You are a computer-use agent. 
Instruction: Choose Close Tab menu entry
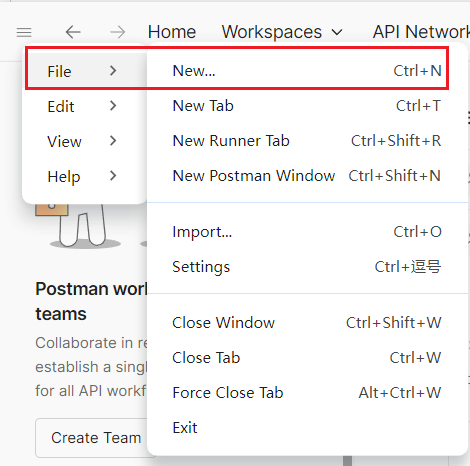[307, 358]
